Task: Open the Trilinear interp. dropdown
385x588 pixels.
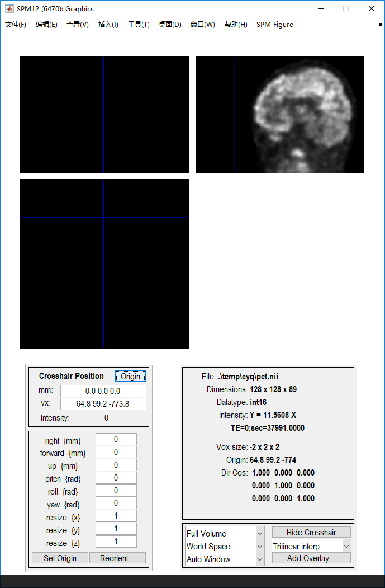Action: [311, 547]
